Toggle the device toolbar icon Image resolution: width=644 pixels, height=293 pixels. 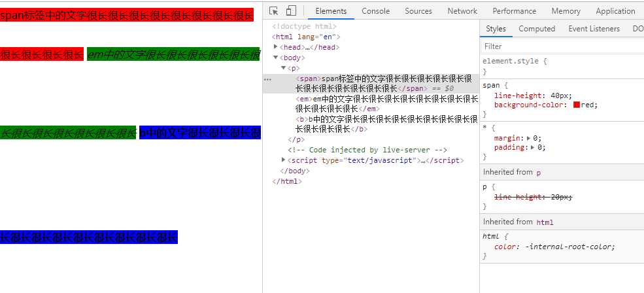pos(291,10)
